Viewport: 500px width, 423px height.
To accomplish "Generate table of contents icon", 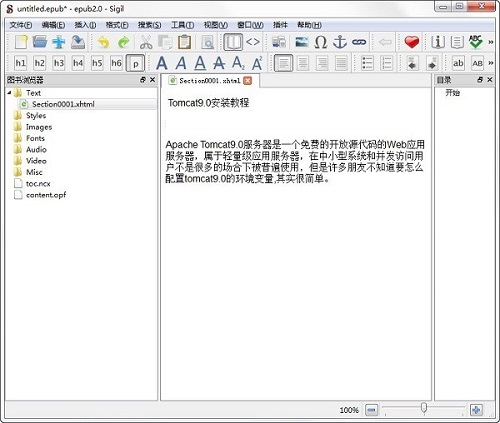I will tap(457, 42).
